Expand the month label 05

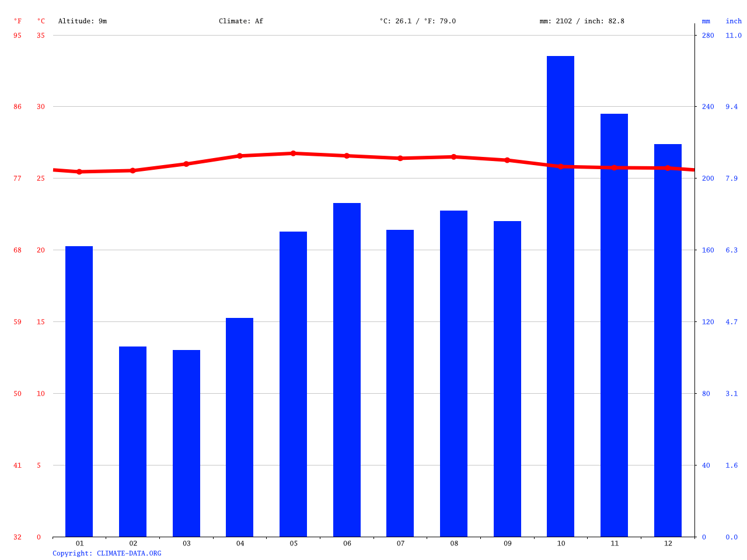294,543
